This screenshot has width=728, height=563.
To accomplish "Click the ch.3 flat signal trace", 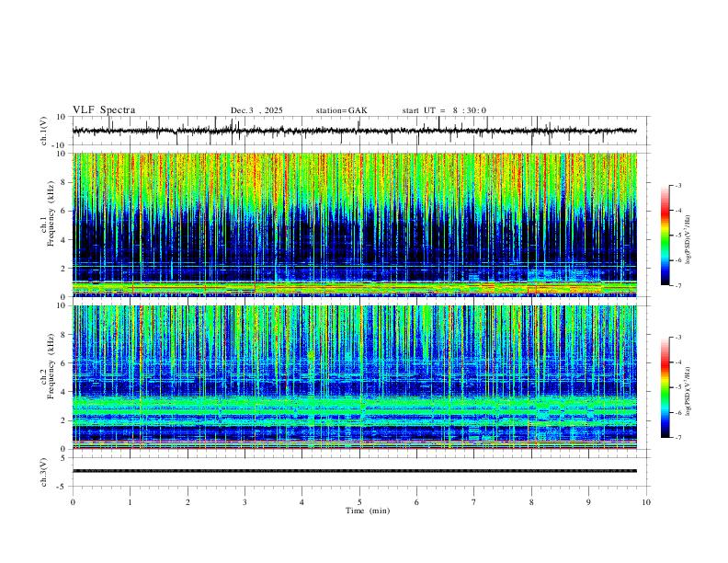I will [x=355, y=471].
